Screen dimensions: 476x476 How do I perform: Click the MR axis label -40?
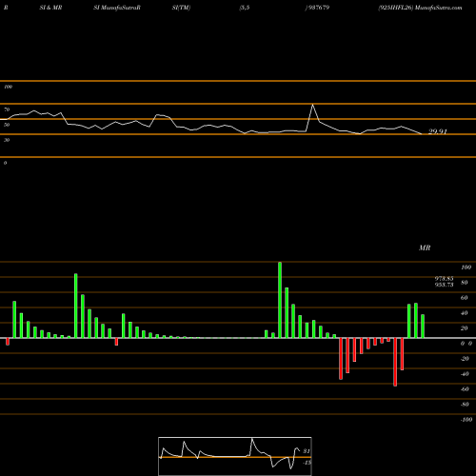point(465,374)
